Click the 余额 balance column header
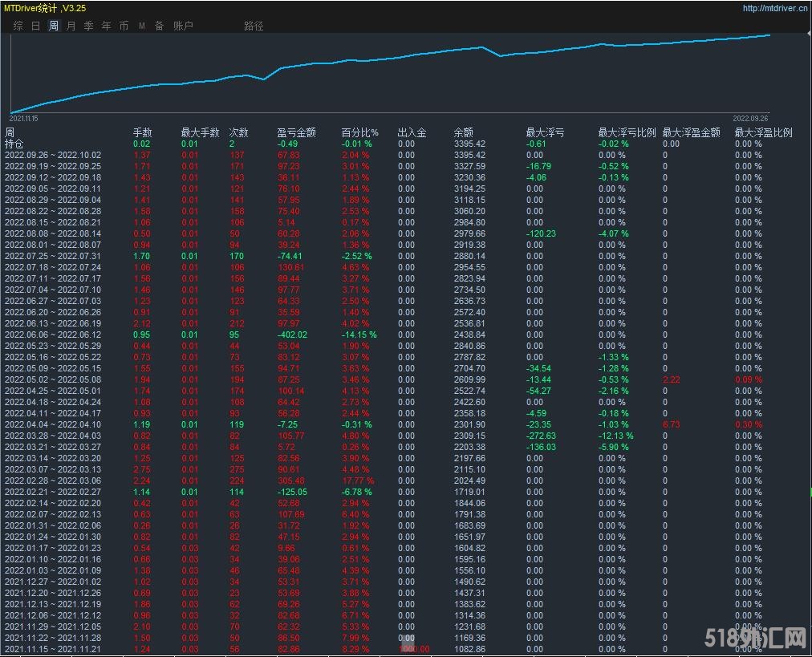Screen dimensions: 812x657 coord(463,132)
